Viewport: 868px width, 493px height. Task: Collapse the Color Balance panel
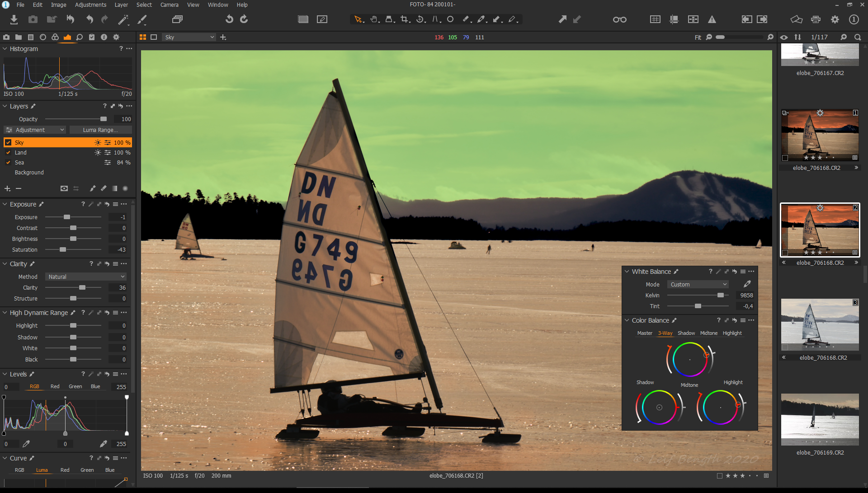point(627,320)
